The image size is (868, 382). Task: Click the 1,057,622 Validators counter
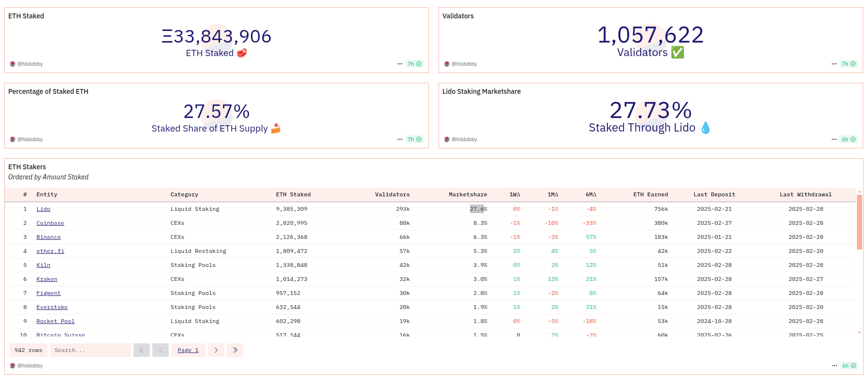650,35
